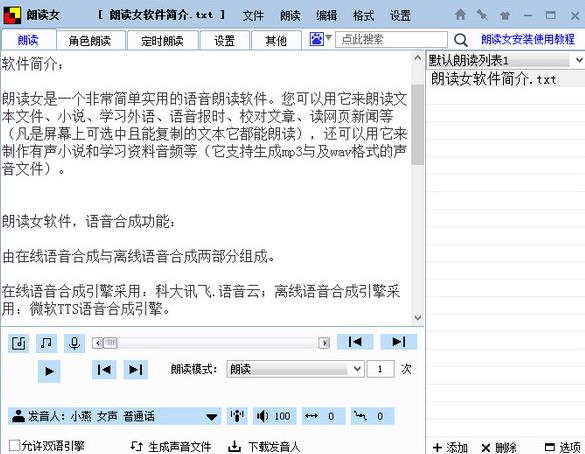Image resolution: width=585 pixels, height=454 pixels.
Task: Click the music file icon in the player panel
Action: (x=18, y=343)
